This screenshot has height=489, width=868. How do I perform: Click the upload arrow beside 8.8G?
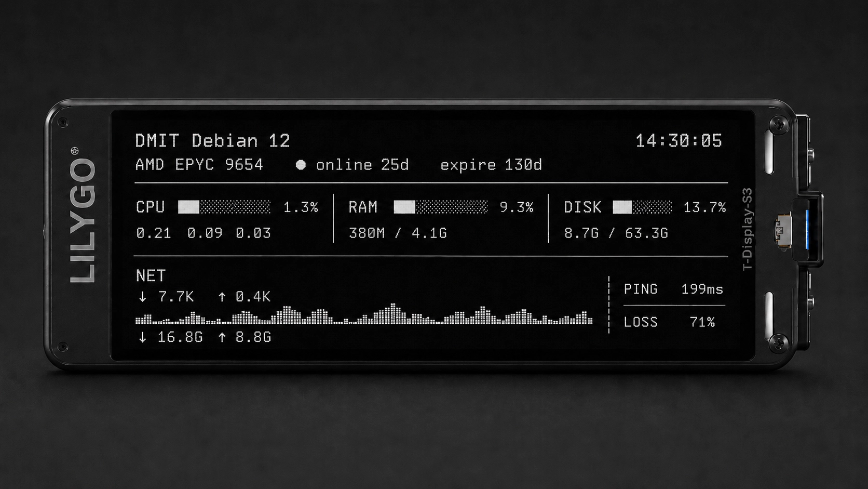222,337
